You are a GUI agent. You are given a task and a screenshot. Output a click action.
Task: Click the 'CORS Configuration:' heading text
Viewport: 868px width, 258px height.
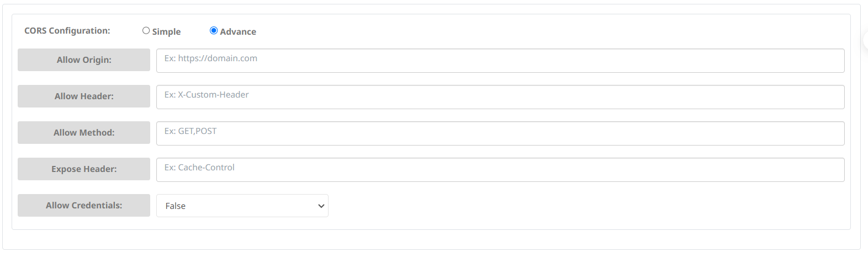tap(67, 31)
